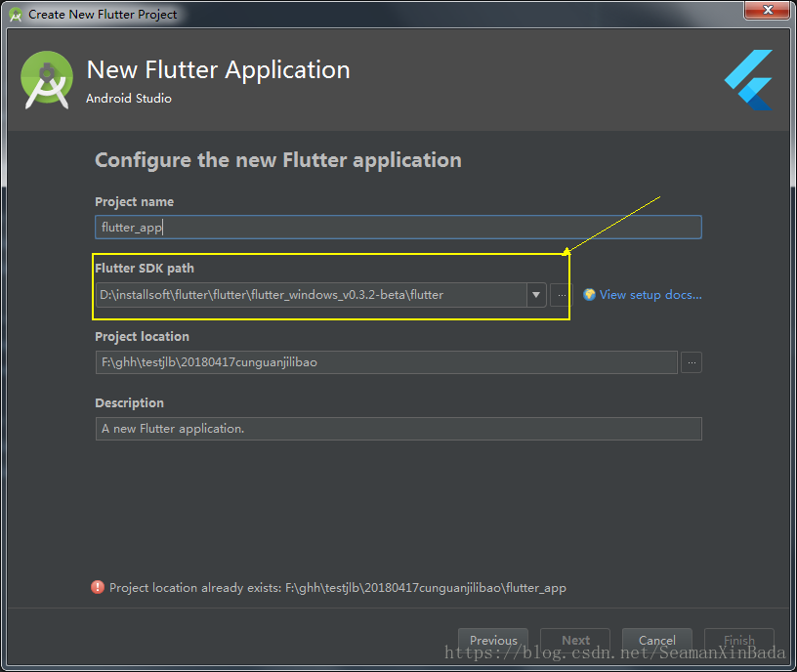The height and width of the screenshot is (672, 797).
Task: Click the 'Project name' label
Action: pos(134,202)
